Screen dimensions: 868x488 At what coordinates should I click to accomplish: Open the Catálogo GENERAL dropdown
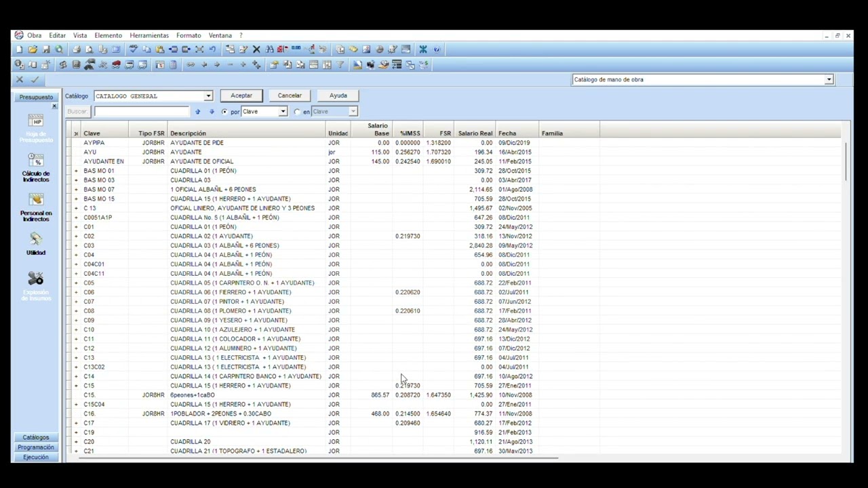[208, 96]
